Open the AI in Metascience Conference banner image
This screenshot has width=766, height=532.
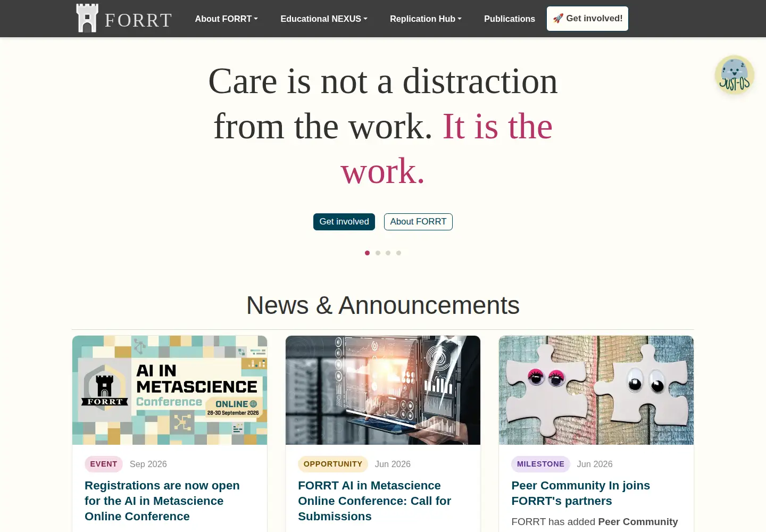click(x=170, y=390)
